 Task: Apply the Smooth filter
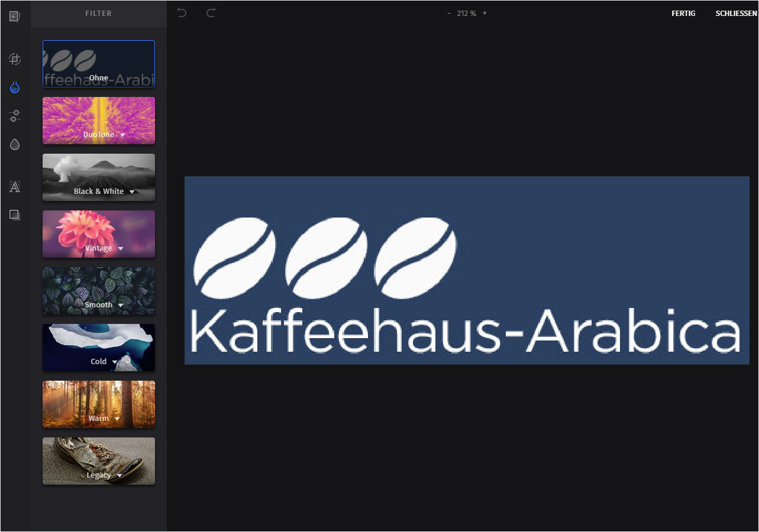coord(99,291)
